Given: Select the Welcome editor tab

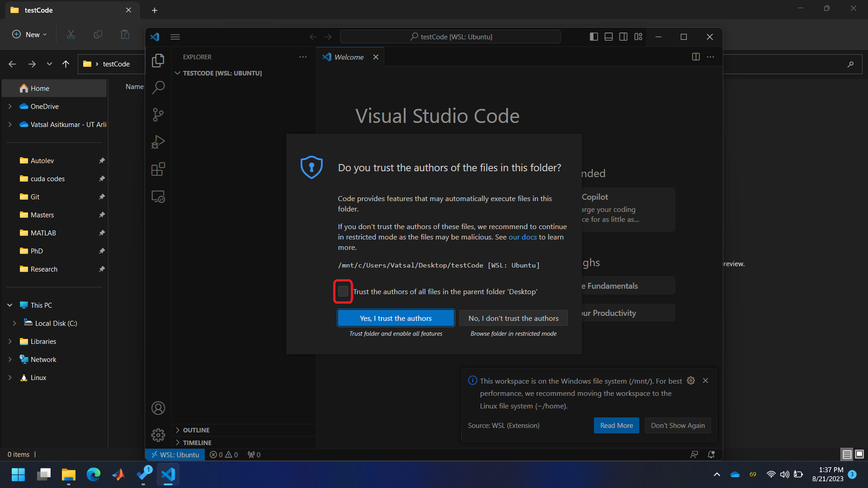Looking at the screenshot, I should pyautogui.click(x=349, y=57).
